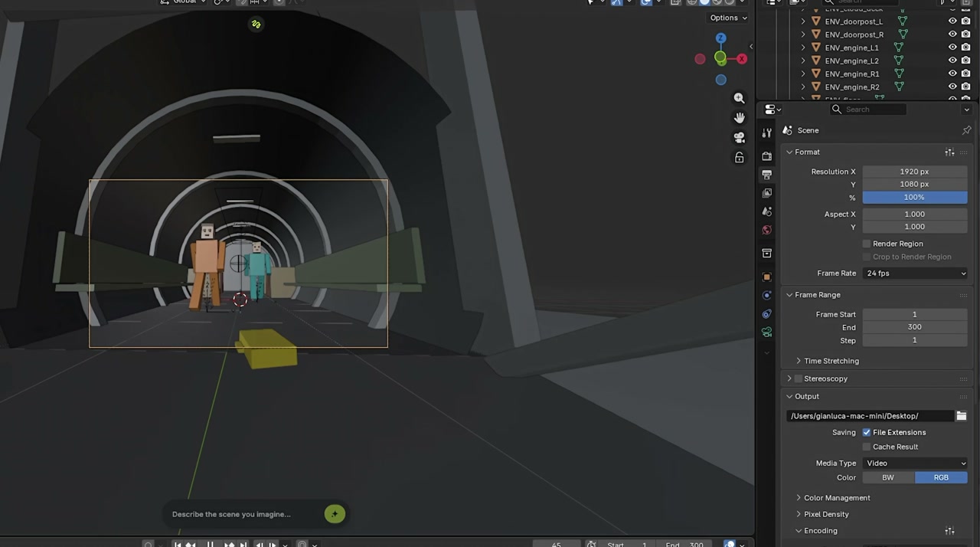This screenshot has width=980, height=547.
Task: Open Format presets icon
Action: click(949, 152)
